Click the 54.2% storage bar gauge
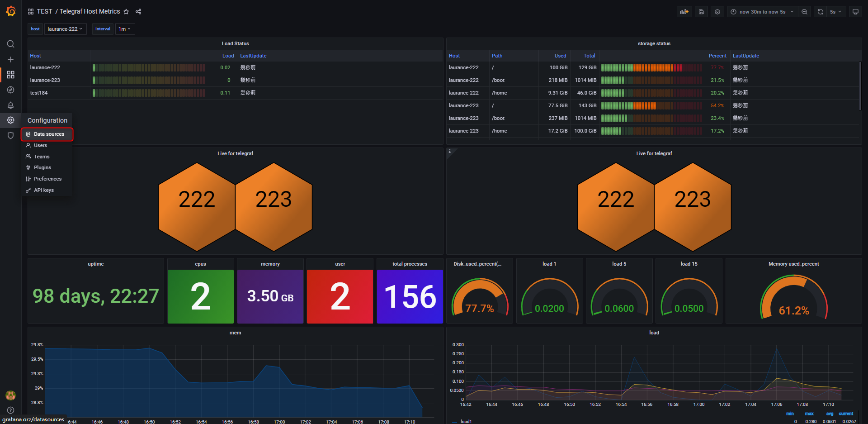Image resolution: width=868 pixels, height=424 pixels. (x=651, y=105)
